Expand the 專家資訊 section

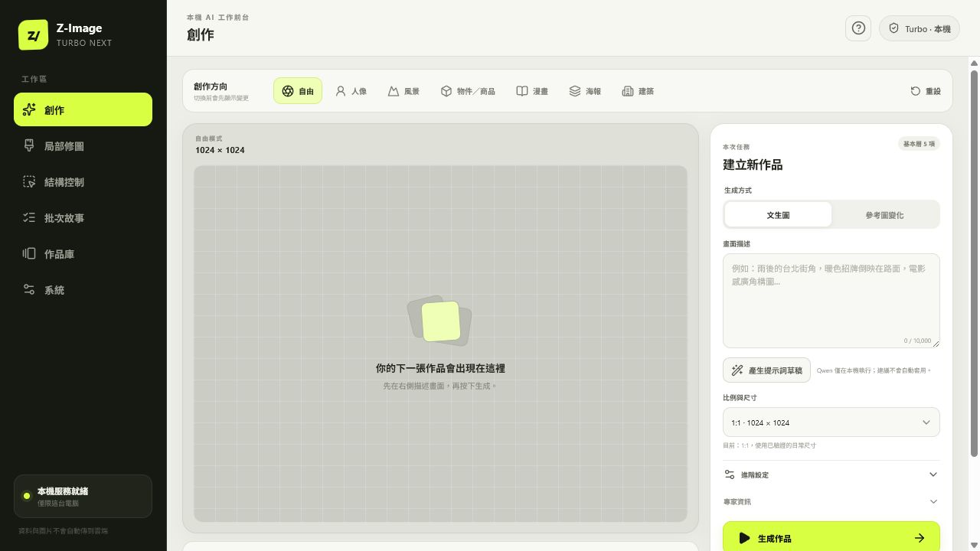[831, 502]
